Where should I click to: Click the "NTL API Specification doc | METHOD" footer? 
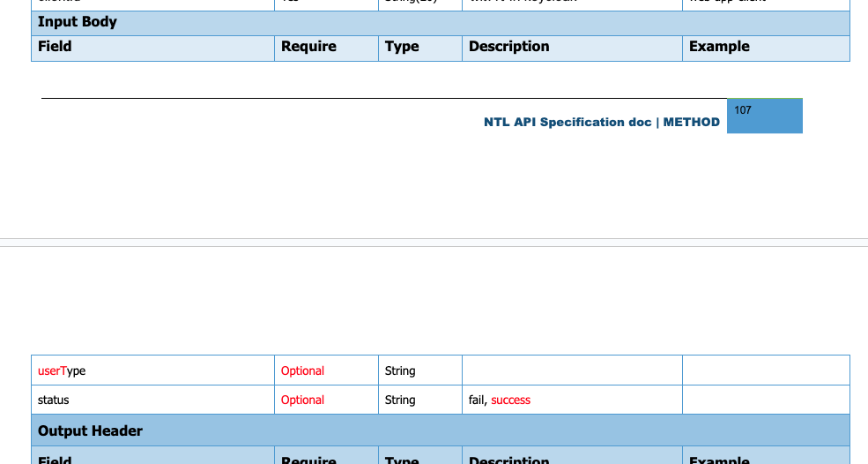[601, 123]
